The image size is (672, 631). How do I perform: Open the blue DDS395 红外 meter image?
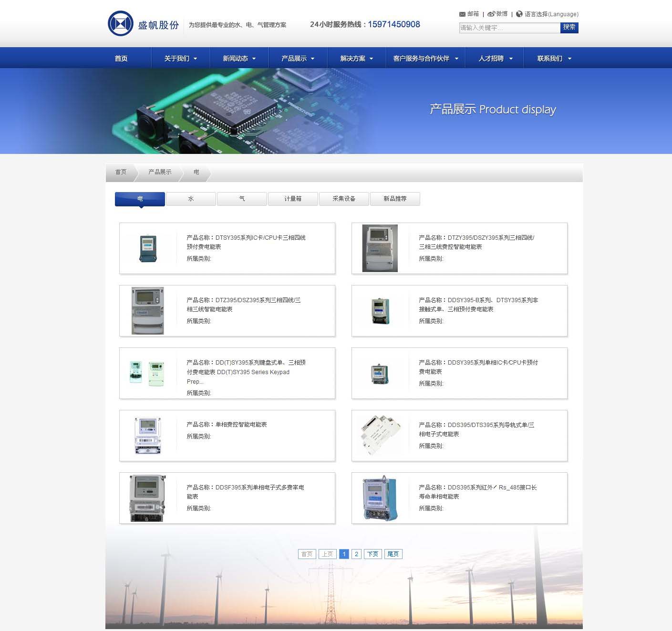(x=380, y=498)
